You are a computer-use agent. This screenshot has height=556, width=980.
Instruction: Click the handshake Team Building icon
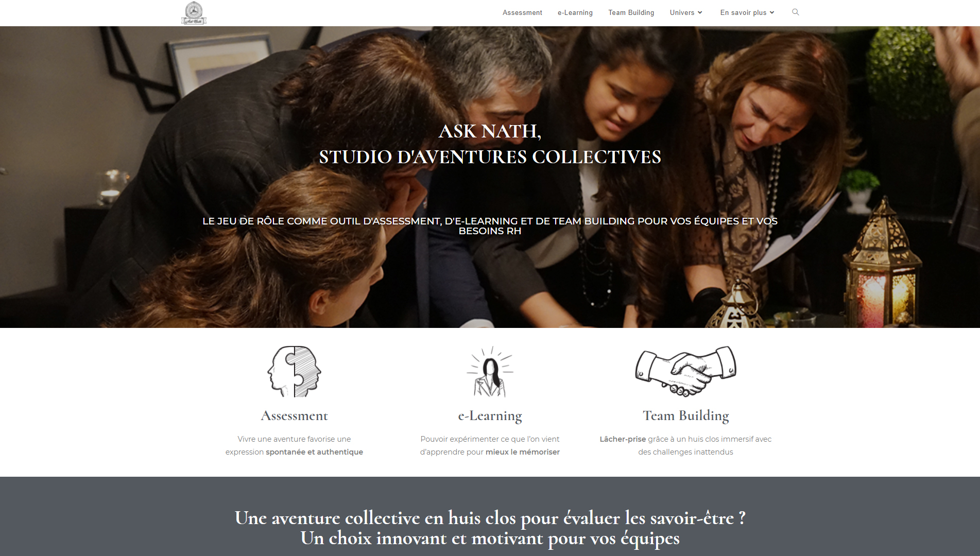[x=685, y=371]
